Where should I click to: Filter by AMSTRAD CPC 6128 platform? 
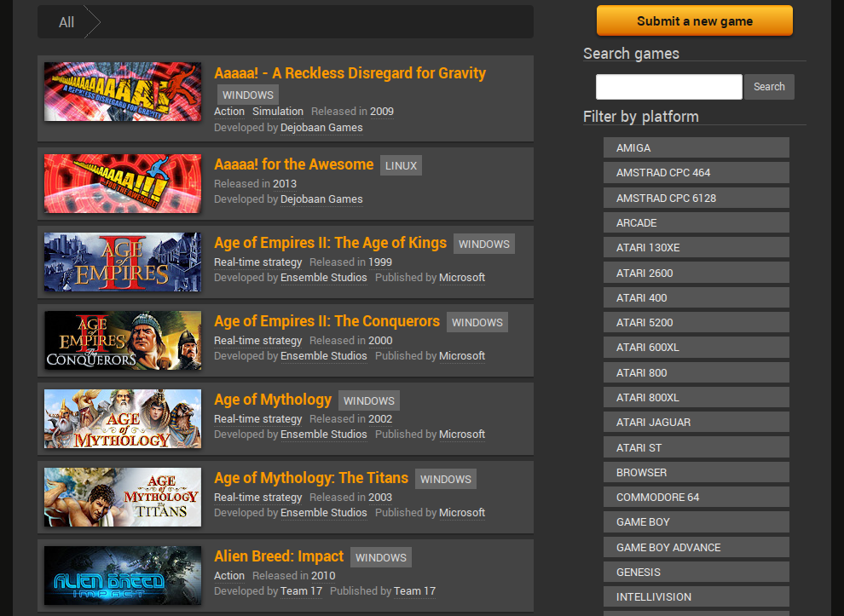coord(696,198)
